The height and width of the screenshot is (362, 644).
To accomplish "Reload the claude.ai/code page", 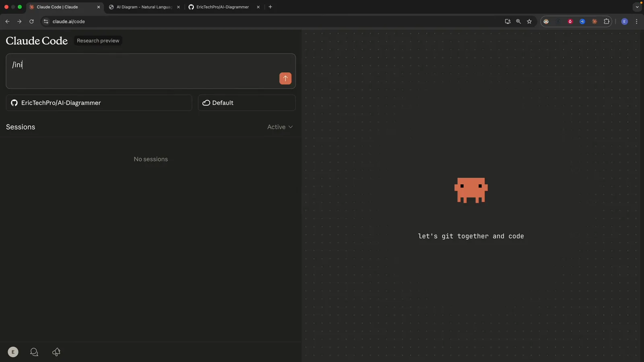I will (x=31, y=21).
